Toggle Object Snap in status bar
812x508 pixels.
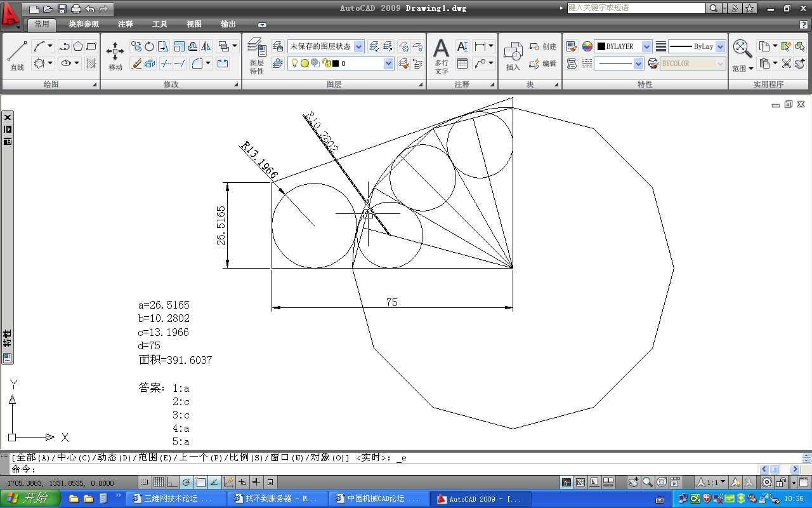200,483
